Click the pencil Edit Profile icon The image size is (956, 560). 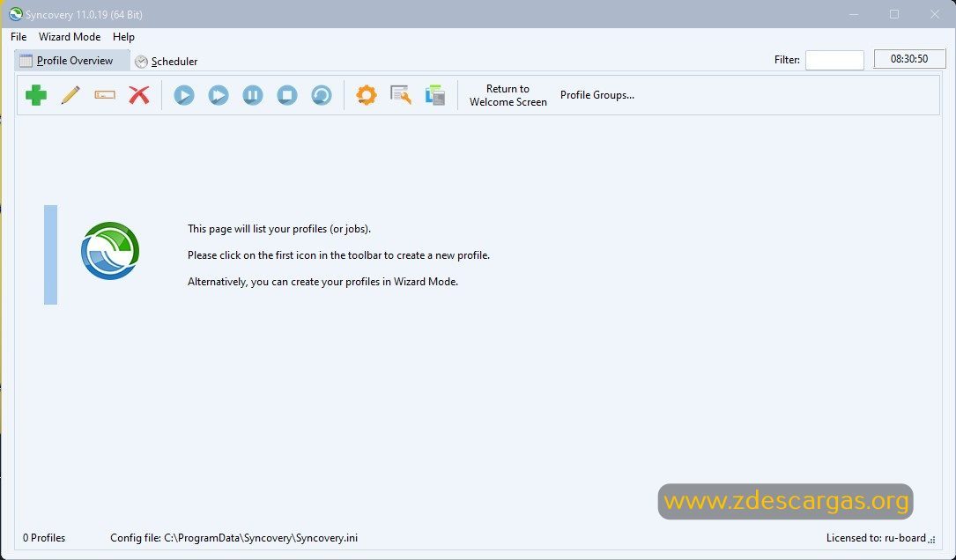pos(70,95)
